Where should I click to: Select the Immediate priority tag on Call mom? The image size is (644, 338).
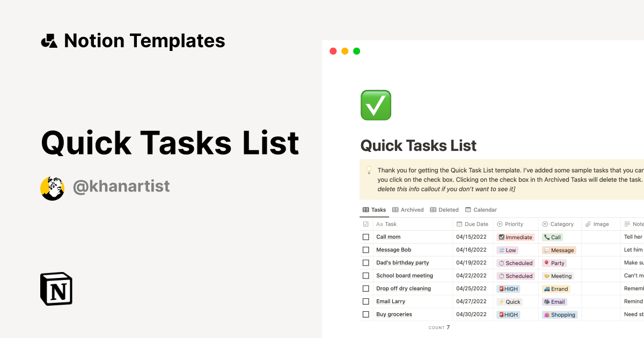tap(516, 237)
